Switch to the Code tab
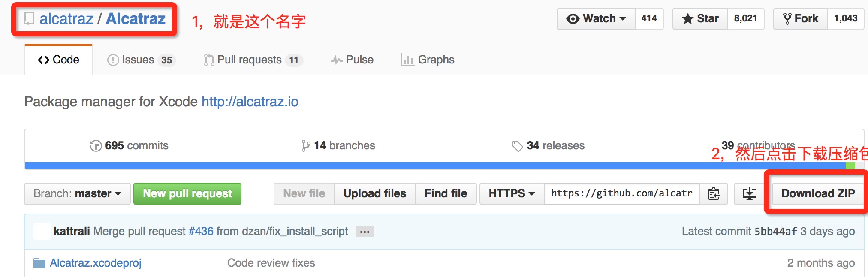868x277 pixels. point(58,60)
